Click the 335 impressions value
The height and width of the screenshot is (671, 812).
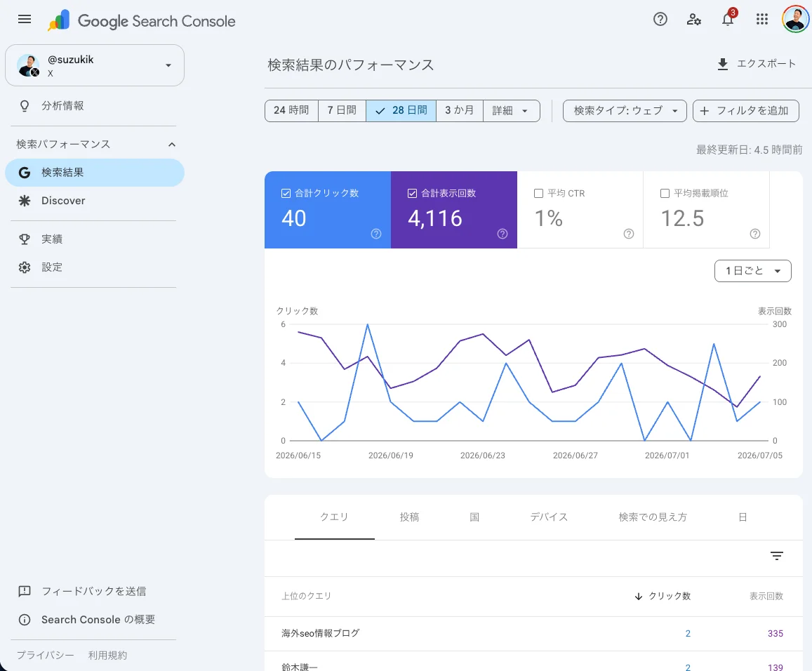tap(775, 634)
